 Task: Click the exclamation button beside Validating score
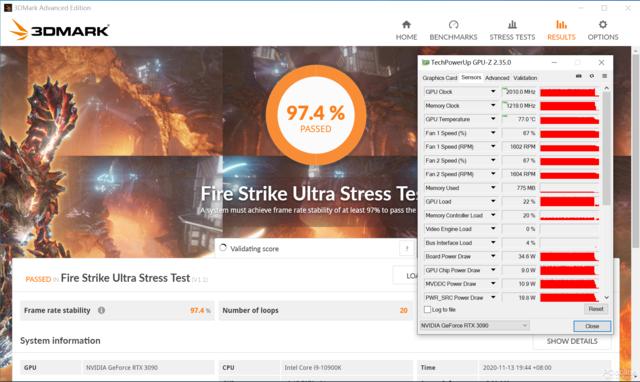[x=407, y=248]
